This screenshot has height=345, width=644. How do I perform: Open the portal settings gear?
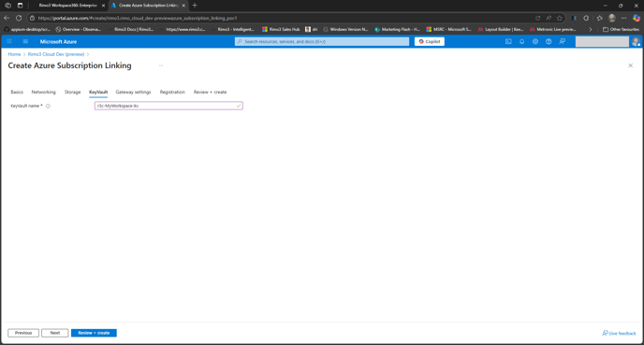click(x=535, y=41)
